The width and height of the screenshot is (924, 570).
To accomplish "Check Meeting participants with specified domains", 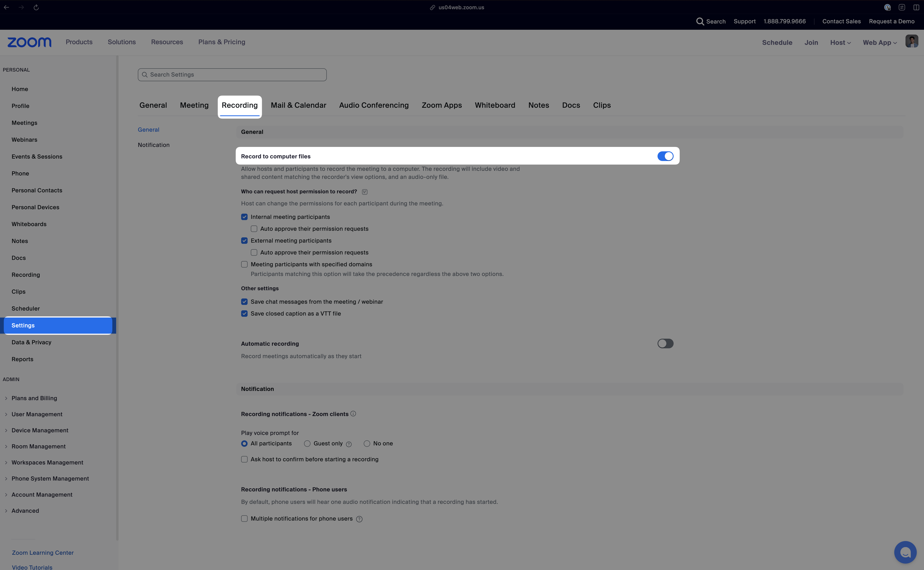I will point(244,265).
